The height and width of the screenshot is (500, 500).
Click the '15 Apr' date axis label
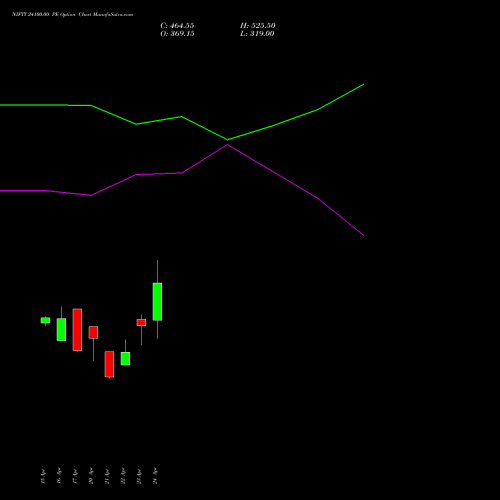click(43, 476)
